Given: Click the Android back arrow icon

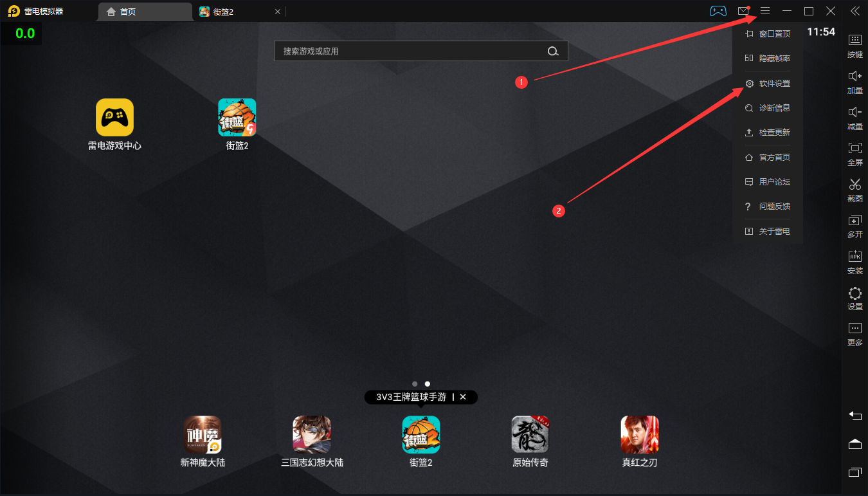Looking at the screenshot, I should [854, 416].
